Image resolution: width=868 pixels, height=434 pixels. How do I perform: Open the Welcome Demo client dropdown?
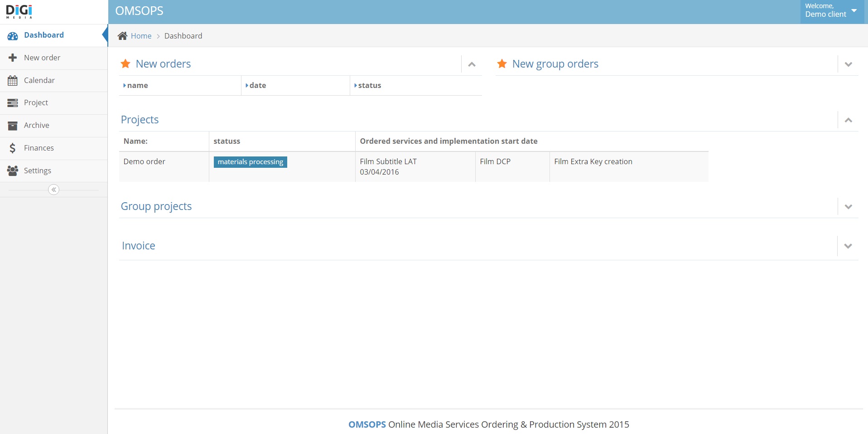coord(832,11)
